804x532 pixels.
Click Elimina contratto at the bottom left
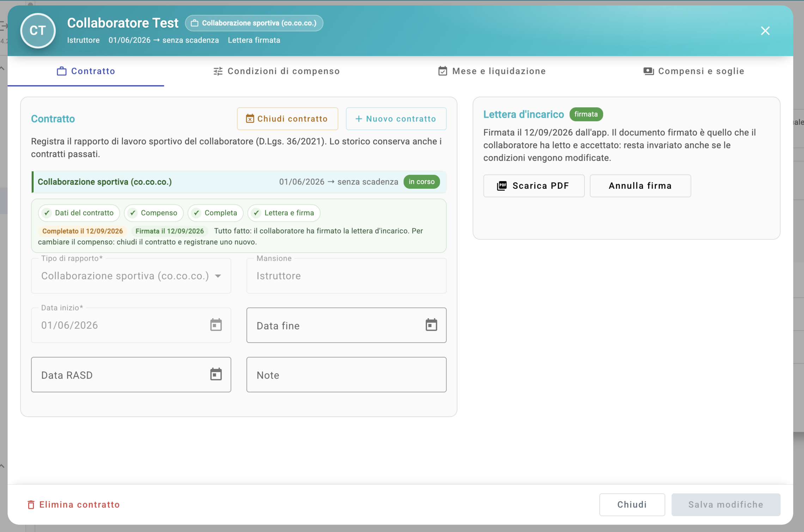(74, 505)
